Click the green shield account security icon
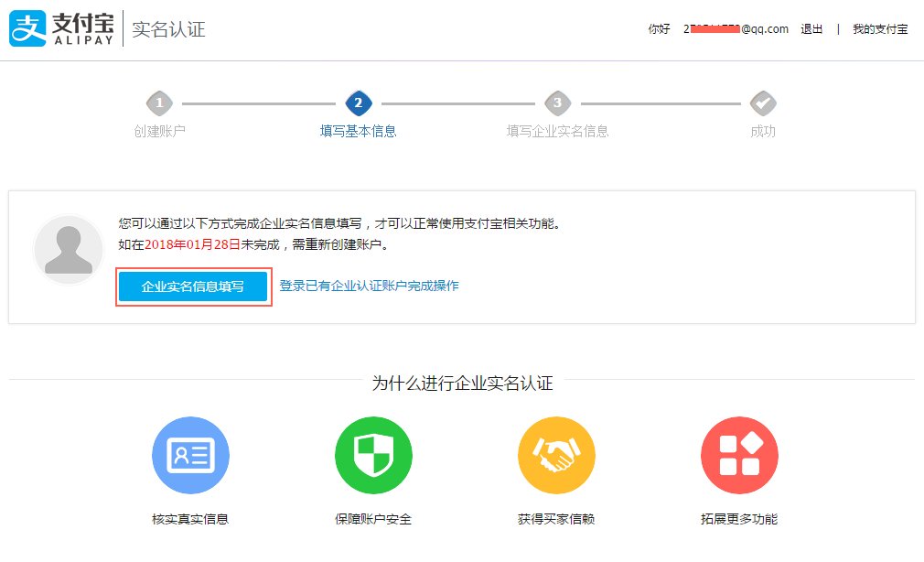This screenshot has height=562, width=924. point(373,455)
